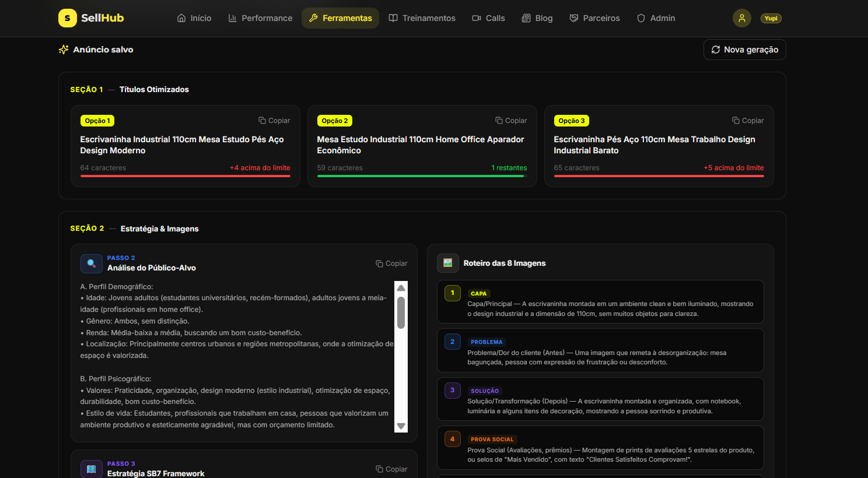The height and width of the screenshot is (478, 868).
Task: Copy the Opção 2 title
Action: click(x=511, y=121)
